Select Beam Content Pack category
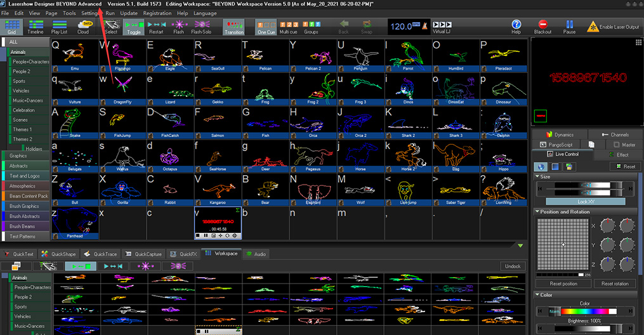 pyautogui.click(x=26, y=196)
